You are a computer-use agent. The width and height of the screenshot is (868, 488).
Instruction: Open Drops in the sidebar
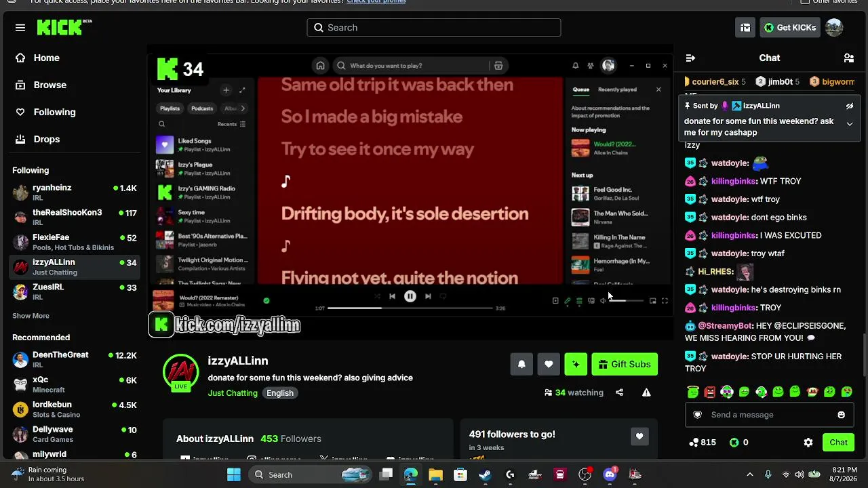[47, 139]
